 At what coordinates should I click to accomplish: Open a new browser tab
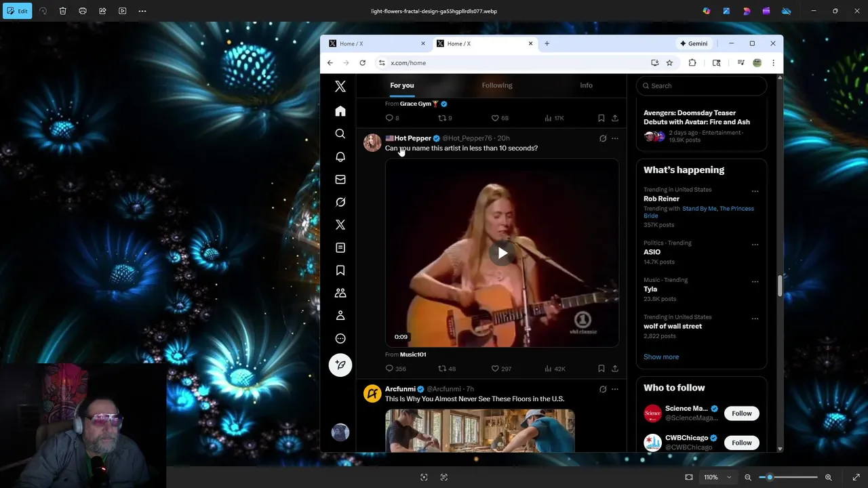coord(547,43)
